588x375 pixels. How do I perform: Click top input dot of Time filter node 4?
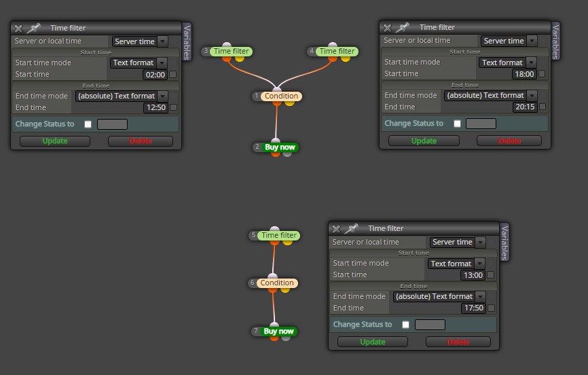(x=333, y=45)
